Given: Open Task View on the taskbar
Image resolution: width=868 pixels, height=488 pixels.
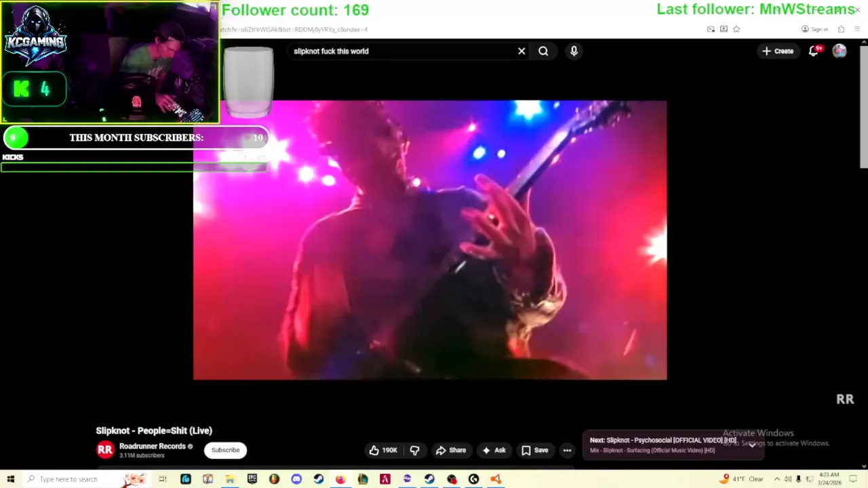Looking at the screenshot, I should click(x=163, y=479).
